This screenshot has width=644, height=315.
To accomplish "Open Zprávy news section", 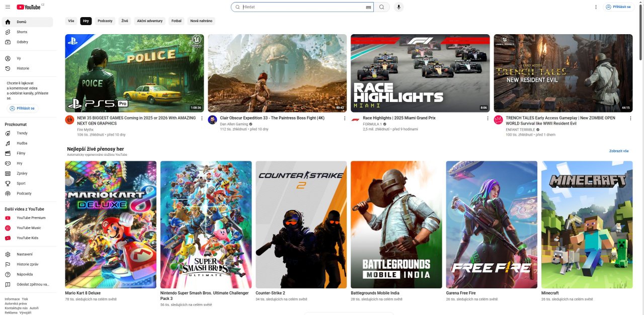I will click(x=27, y=173).
